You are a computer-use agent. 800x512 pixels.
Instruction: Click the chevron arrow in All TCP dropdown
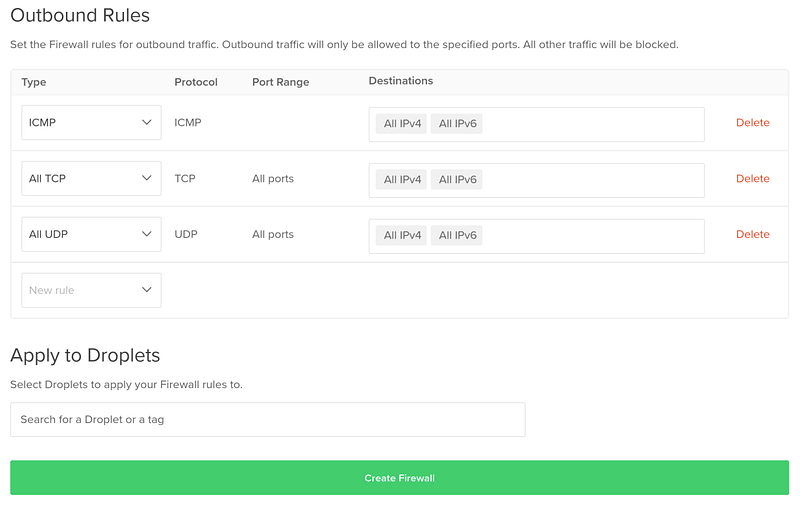[x=147, y=179]
